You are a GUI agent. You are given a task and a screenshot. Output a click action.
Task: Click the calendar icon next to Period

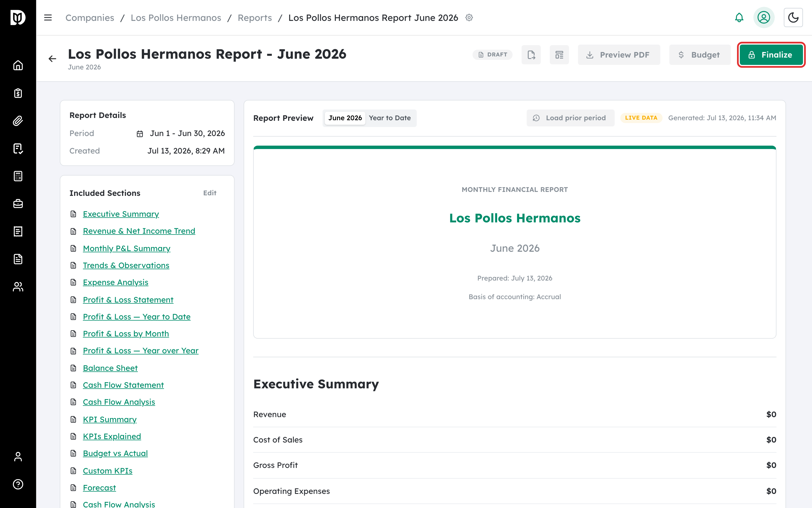(140, 134)
